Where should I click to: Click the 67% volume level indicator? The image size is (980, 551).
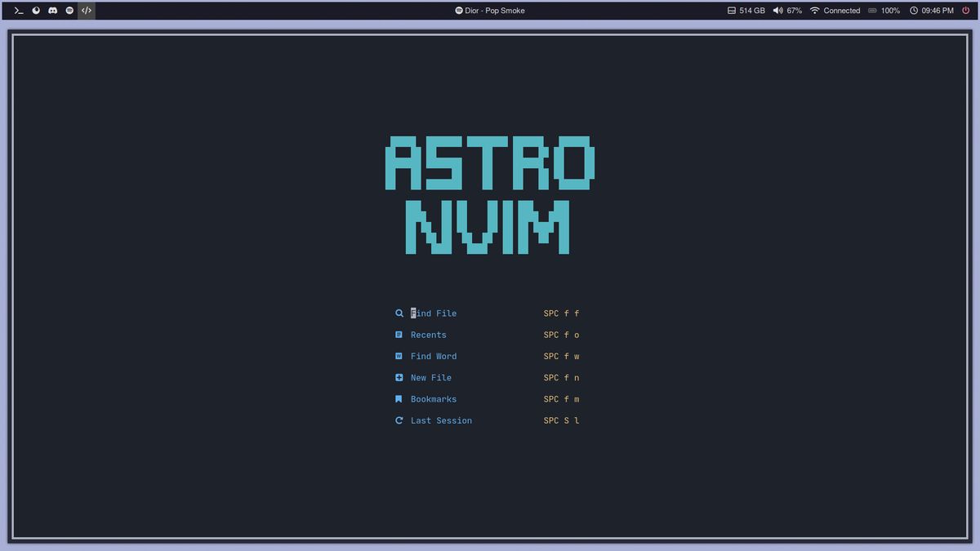point(793,11)
